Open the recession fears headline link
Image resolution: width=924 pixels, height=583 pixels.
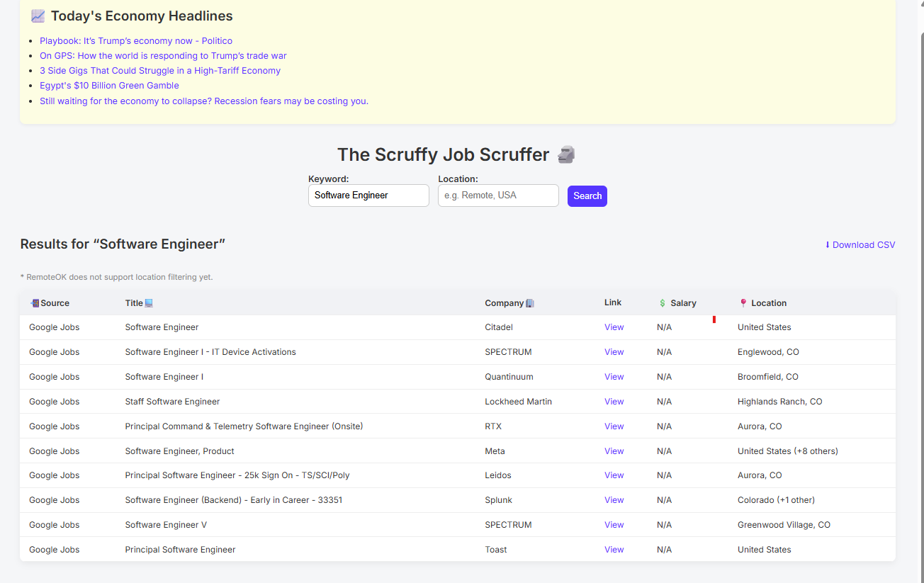204,101
